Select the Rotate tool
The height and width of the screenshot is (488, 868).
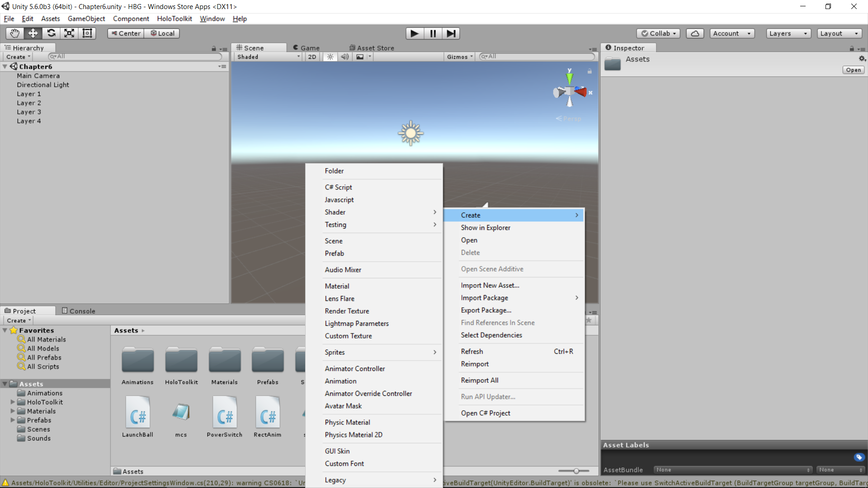click(x=51, y=33)
